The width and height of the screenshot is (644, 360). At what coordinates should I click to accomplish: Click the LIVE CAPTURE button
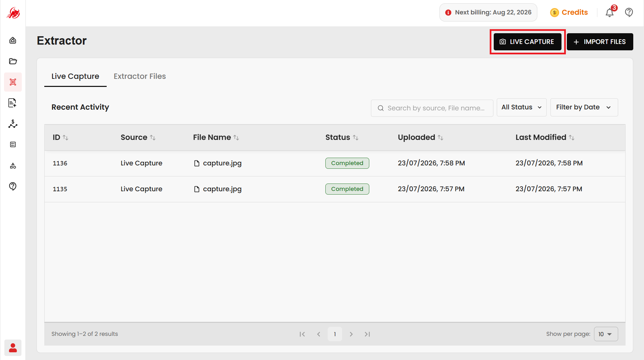[528, 42]
